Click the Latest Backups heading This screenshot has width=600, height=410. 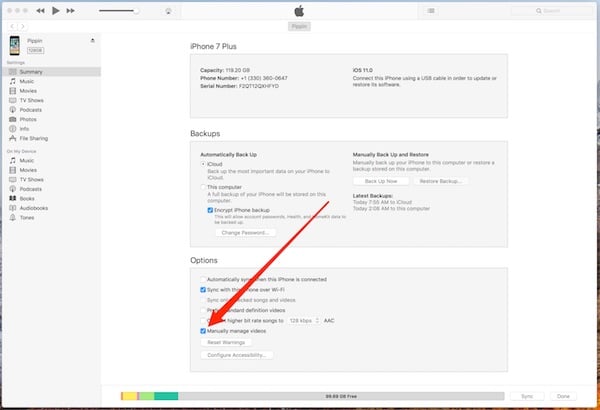373,196
